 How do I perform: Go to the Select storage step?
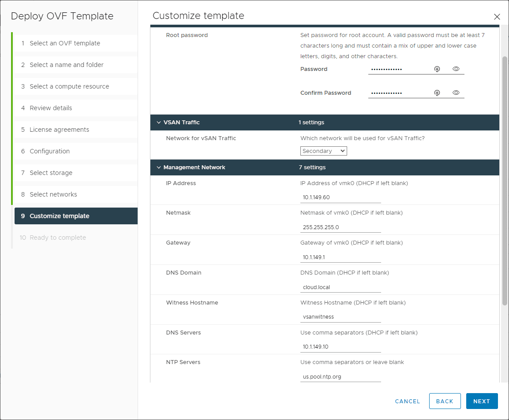(51, 173)
